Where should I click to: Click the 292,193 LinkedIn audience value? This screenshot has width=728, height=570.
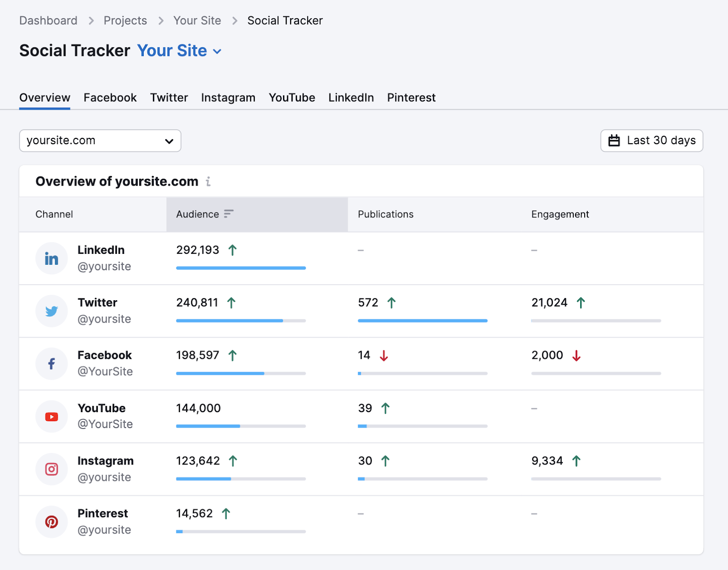(x=197, y=250)
